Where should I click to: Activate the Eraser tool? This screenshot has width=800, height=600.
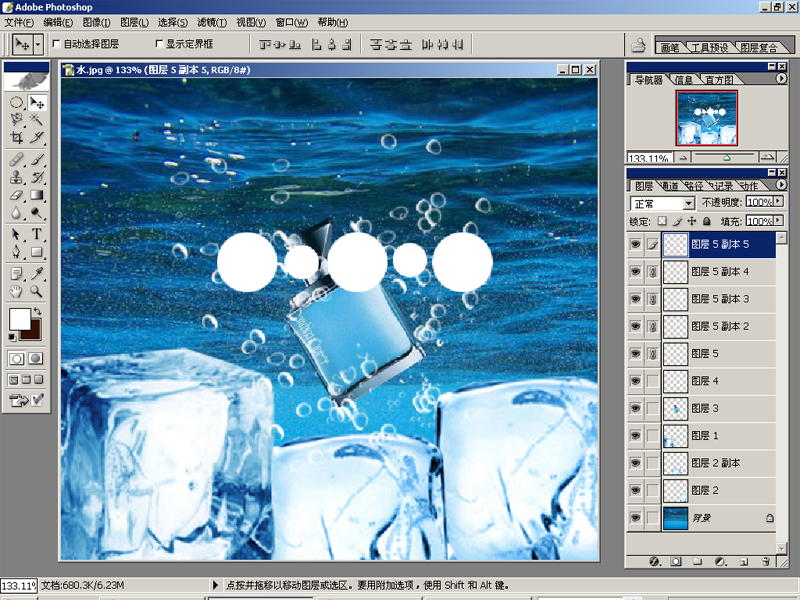coord(16,195)
